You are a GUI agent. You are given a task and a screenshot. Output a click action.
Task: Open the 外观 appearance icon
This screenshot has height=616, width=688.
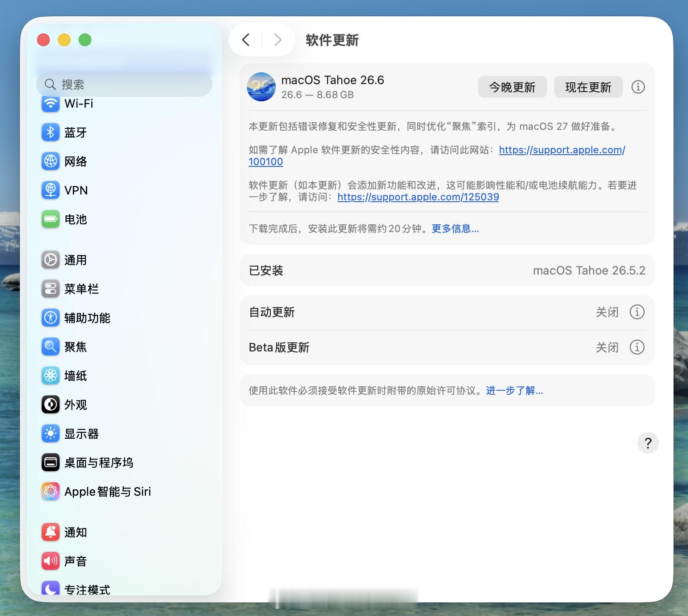51,405
